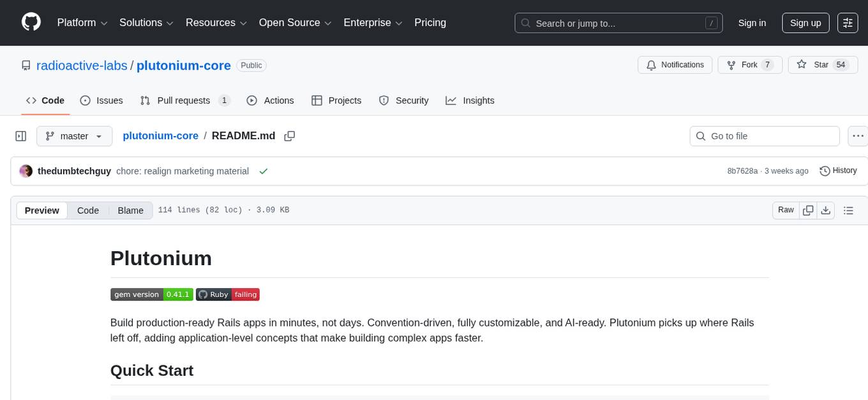Viewport: 868px width, 400px height.
Task: Copy raw file contents
Action: [808, 210]
